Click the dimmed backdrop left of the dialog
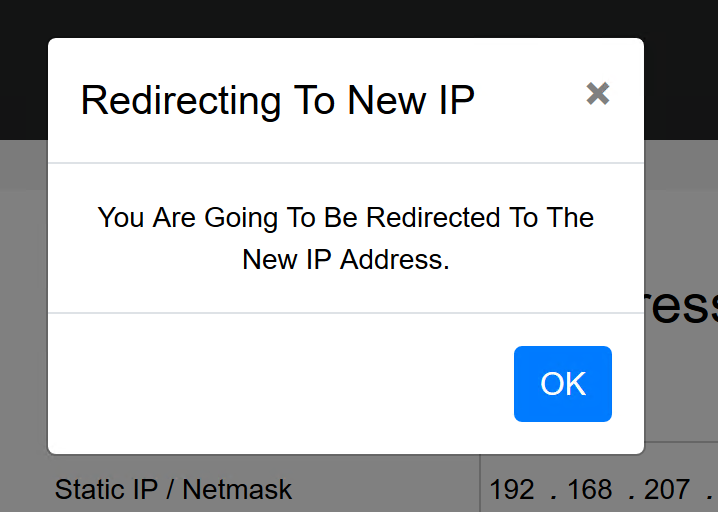Image resolution: width=718 pixels, height=512 pixels. [23, 300]
